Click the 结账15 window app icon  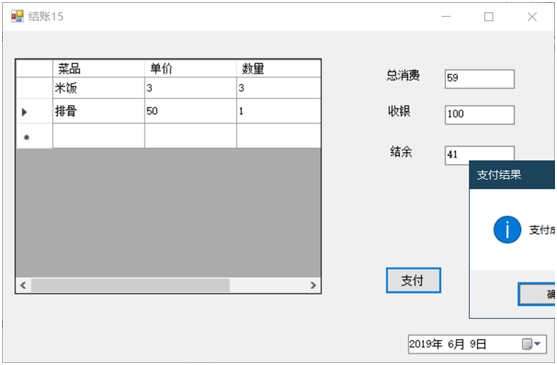(17, 16)
